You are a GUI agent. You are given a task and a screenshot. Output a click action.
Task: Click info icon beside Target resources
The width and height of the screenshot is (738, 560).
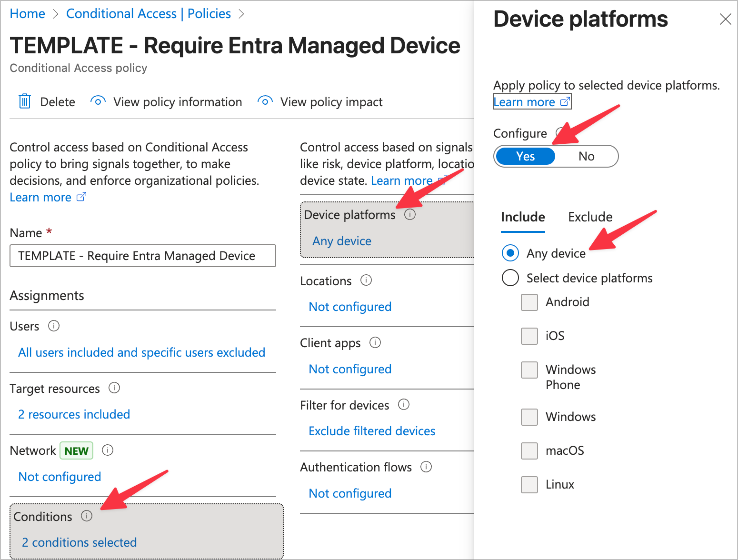click(114, 388)
